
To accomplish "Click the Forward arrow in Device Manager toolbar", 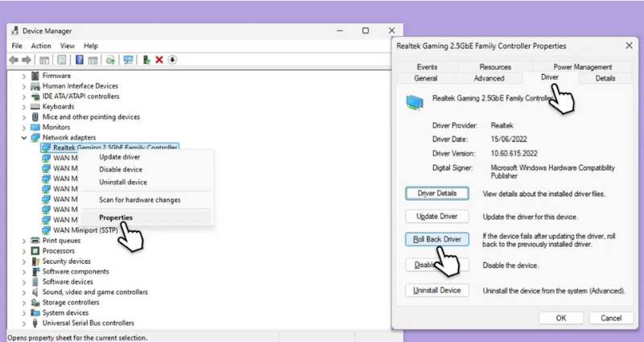I will coord(27,60).
